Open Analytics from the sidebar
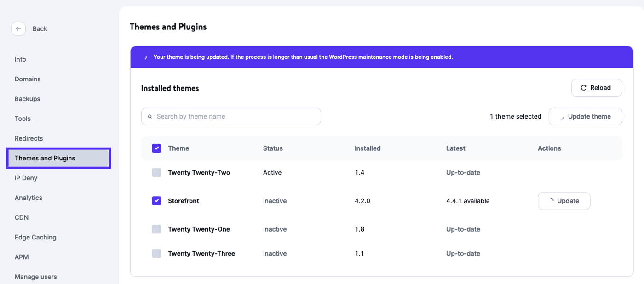The height and width of the screenshot is (284, 644). point(28,198)
